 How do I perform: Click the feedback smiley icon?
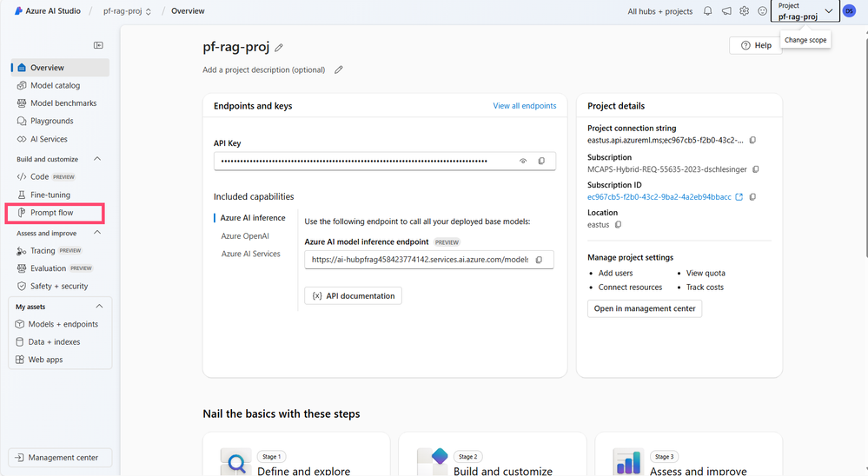click(762, 11)
